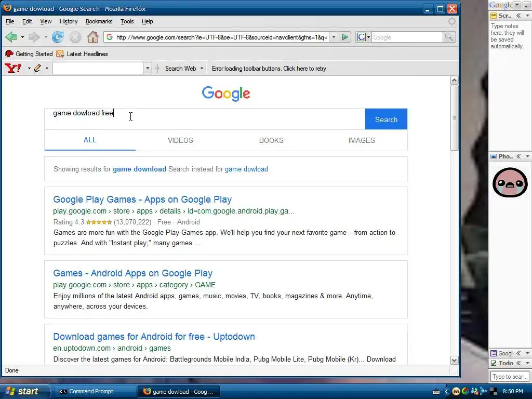The width and height of the screenshot is (532, 399).
Task: Switch to the VIDEOS results tab
Action: point(180,140)
